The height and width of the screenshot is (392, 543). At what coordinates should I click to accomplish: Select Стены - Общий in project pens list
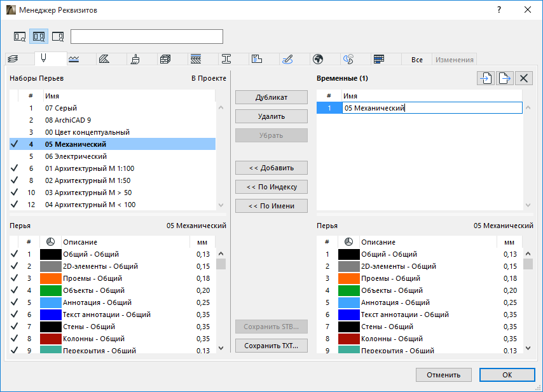click(113, 327)
